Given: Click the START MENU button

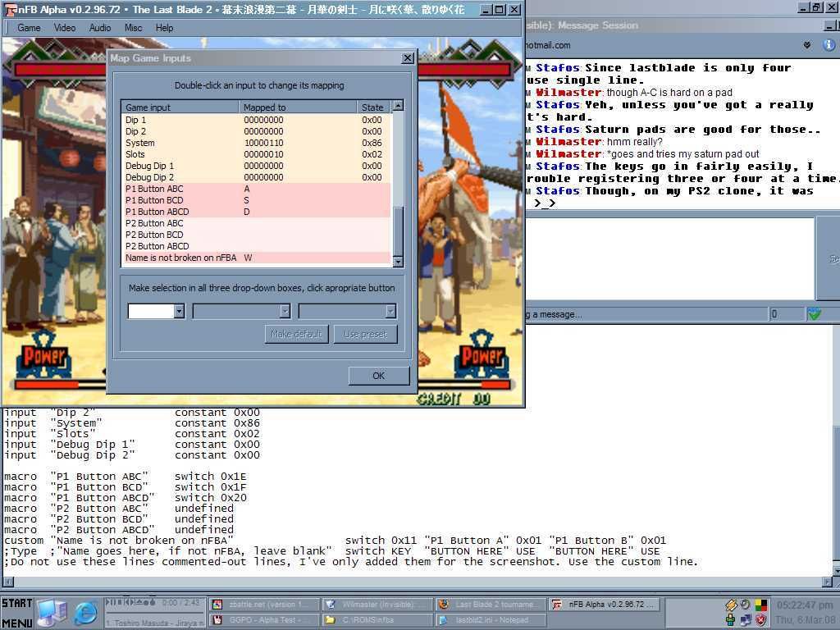Looking at the screenshot, I should point(16,612).
